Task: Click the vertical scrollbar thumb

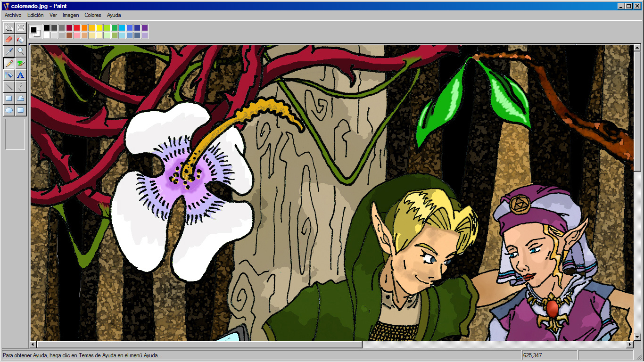Action: point(637,112)
